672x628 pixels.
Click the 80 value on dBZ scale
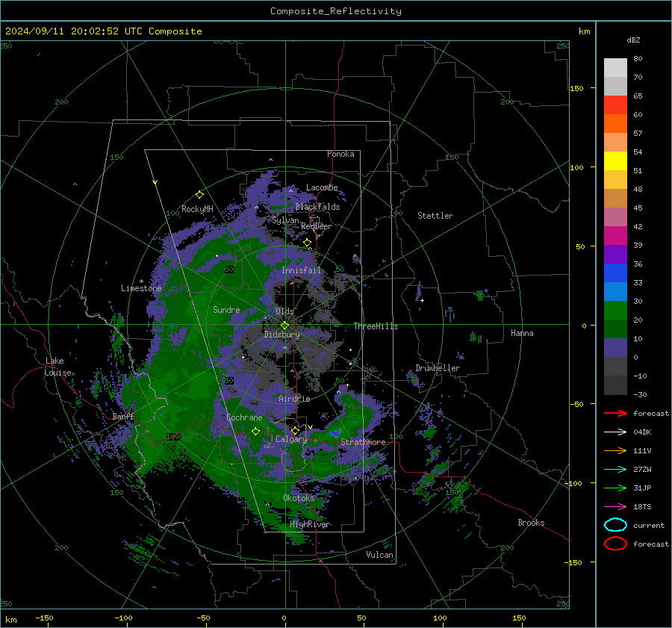[x=638, y=59]
